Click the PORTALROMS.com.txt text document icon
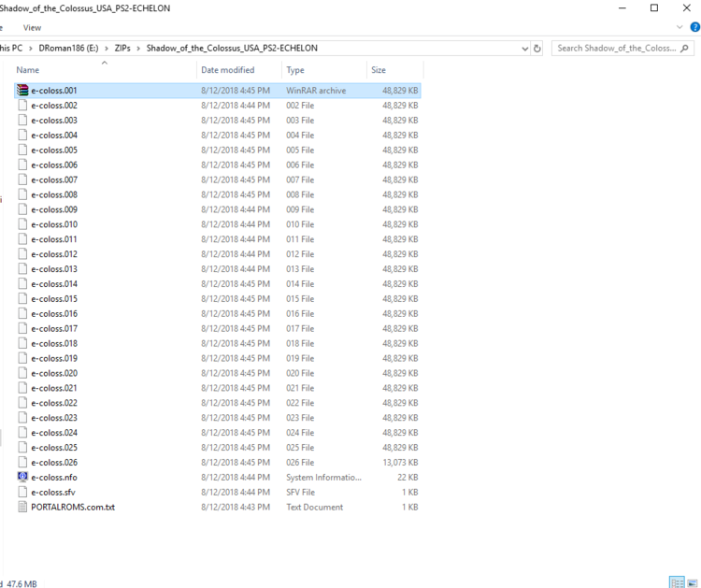 click(x=22, y=507)
